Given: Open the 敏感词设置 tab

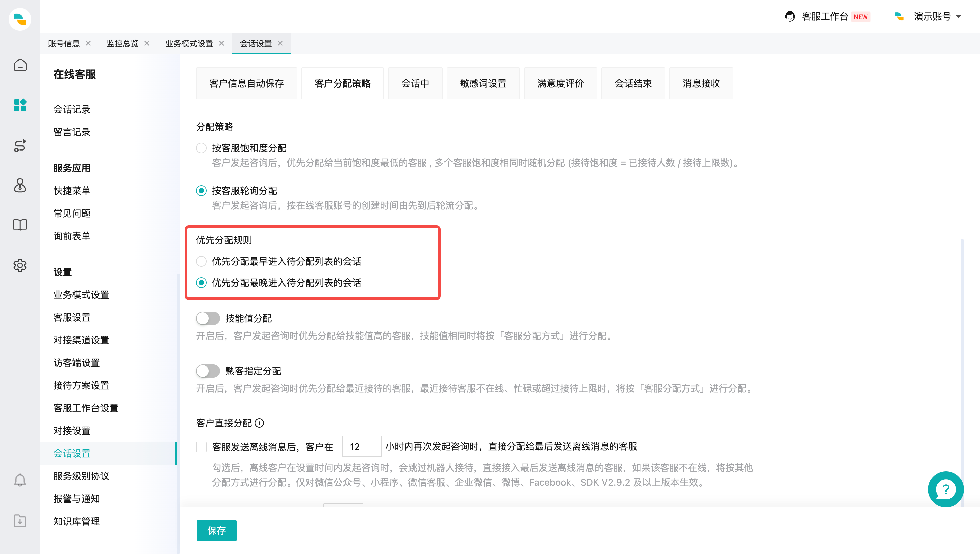Looking at the screenshot, I should [x=483, y=83].
